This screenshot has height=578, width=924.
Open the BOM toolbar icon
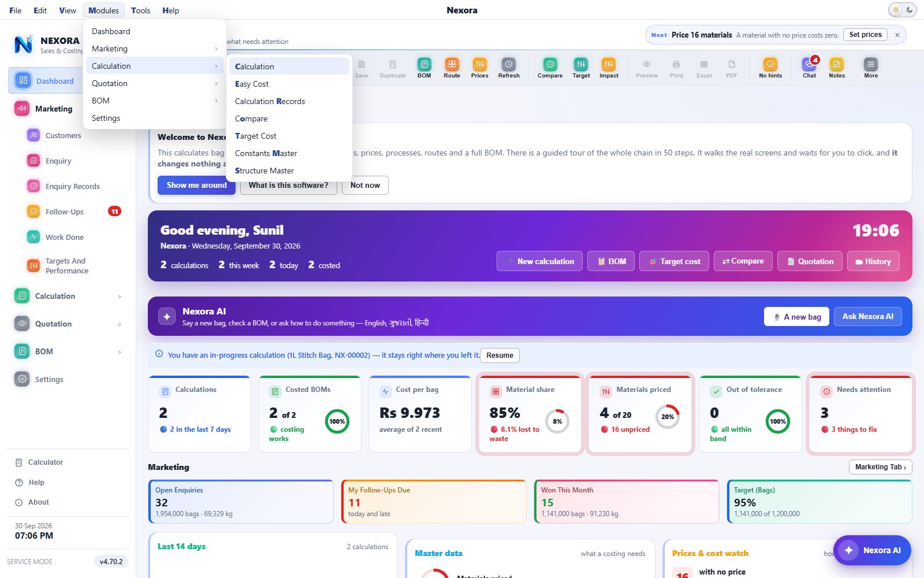424,68
